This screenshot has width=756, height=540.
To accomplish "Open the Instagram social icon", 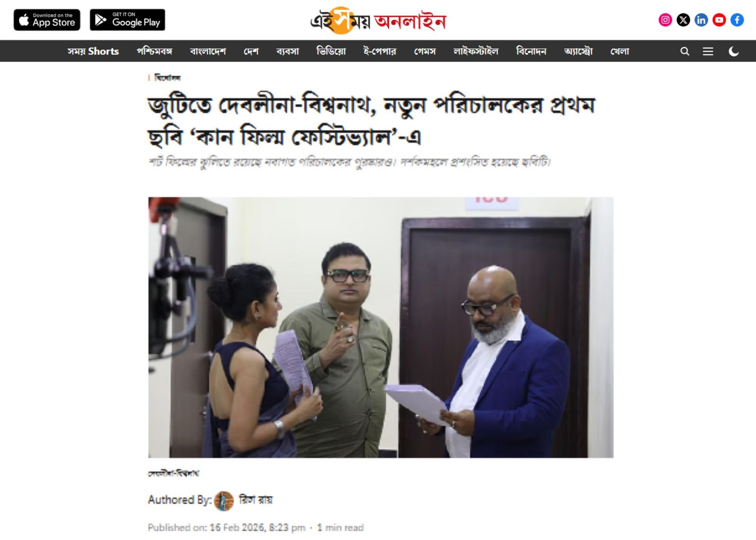I will [x=665, y=20].
